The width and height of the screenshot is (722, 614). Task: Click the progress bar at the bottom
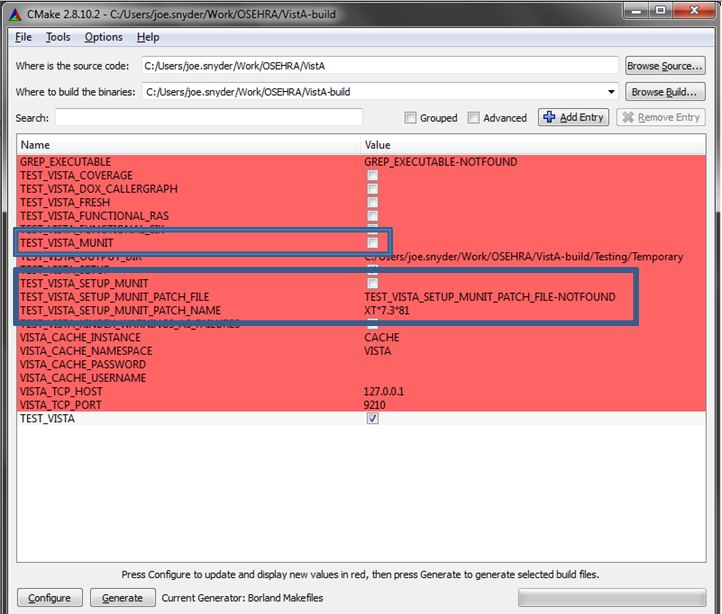point(610,598)
